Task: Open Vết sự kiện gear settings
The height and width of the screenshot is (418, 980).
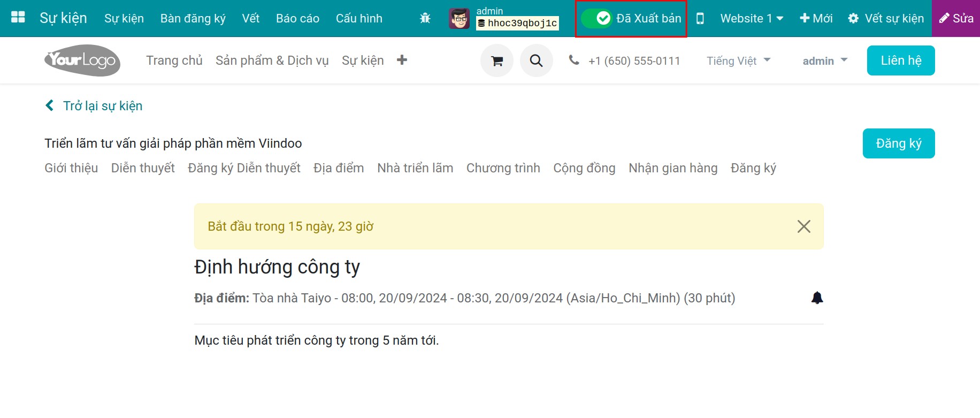Action: (x=886, y=18)
